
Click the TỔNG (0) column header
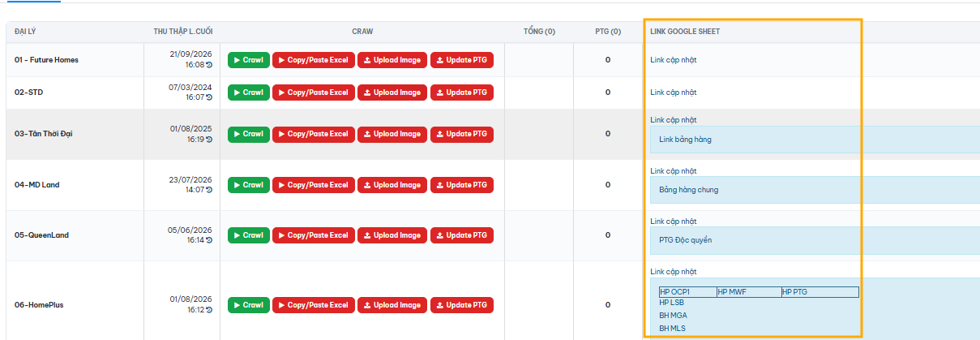[539, 32]
